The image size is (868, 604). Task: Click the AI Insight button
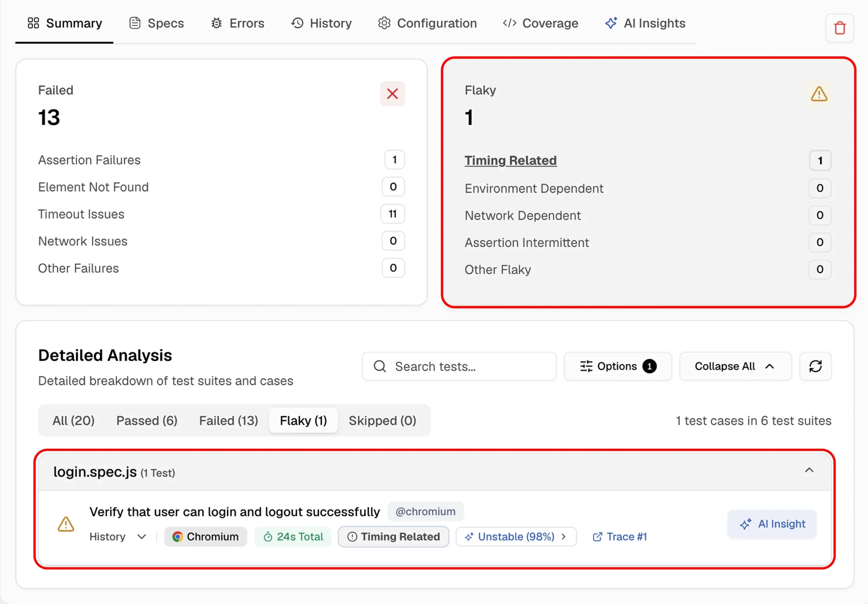tap(772, 524)
